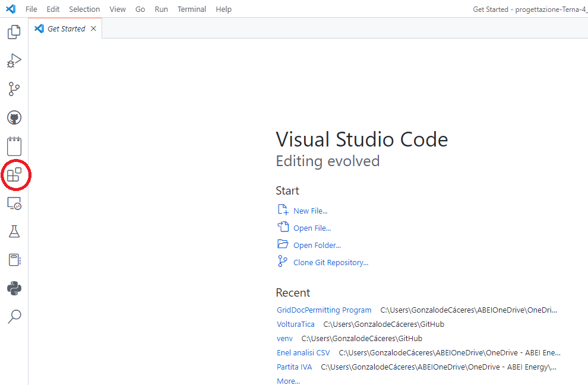Screen dimensions: 588x385
Task: Open the Terminal menu
Action: pyautogui.click(x=191, y=9)
